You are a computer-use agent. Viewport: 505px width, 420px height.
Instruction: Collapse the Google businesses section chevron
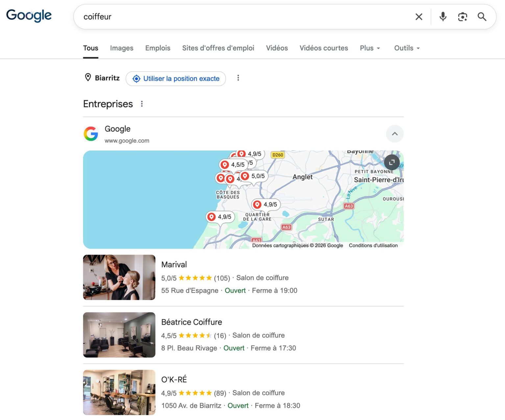click(395, 134)
